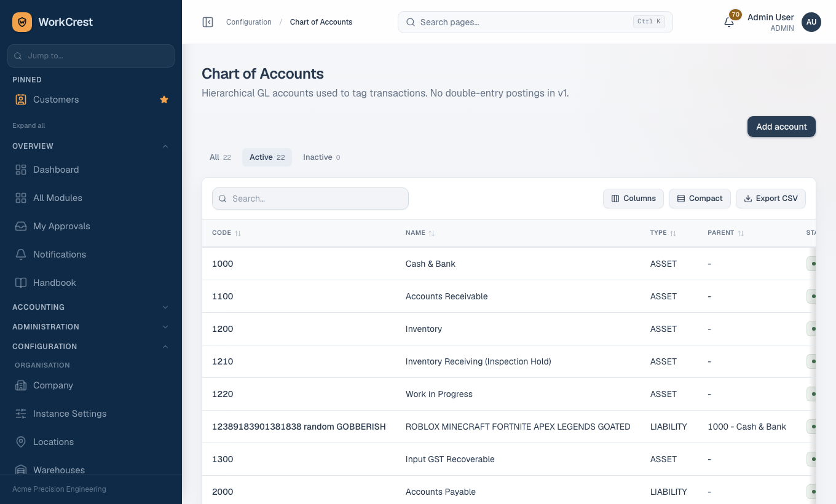Sort table by Type column
Image resolution: width=836 pixels, height=504 pixels.
663,233
